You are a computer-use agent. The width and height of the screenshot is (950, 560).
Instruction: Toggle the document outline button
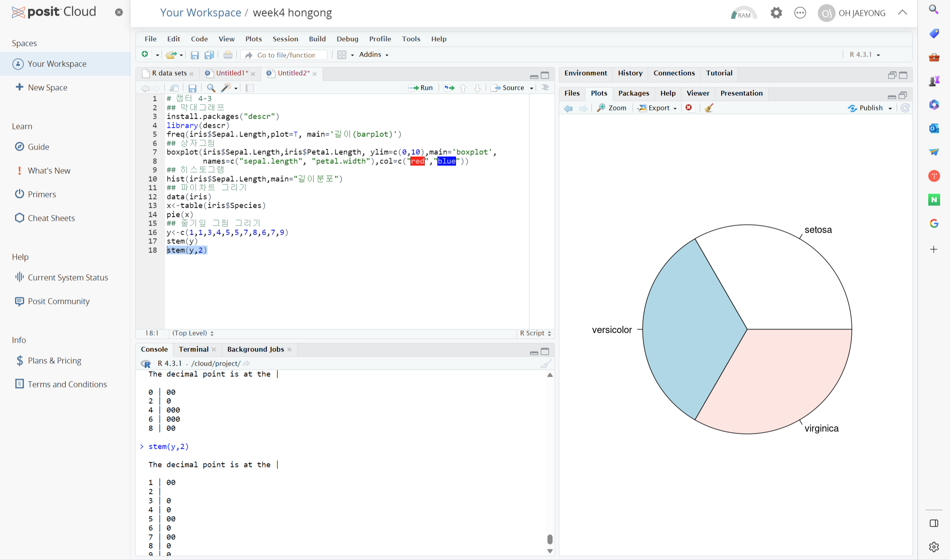point(545,88)
